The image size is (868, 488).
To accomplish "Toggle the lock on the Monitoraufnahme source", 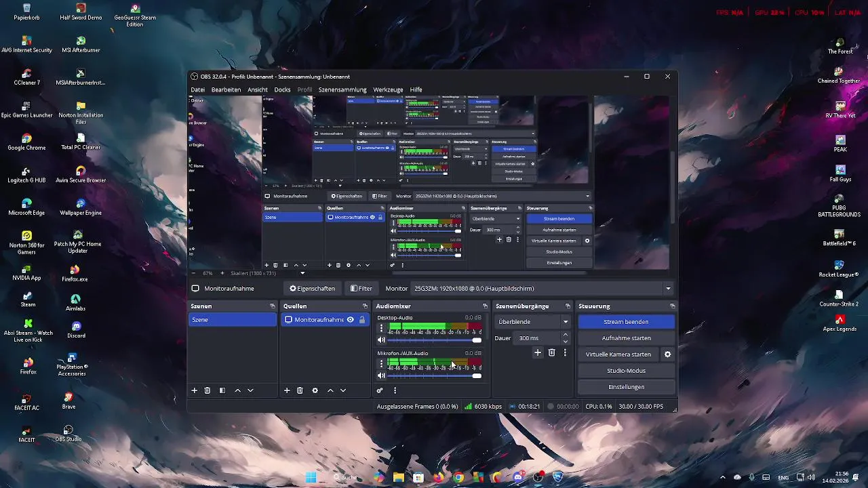I will 362,320.
